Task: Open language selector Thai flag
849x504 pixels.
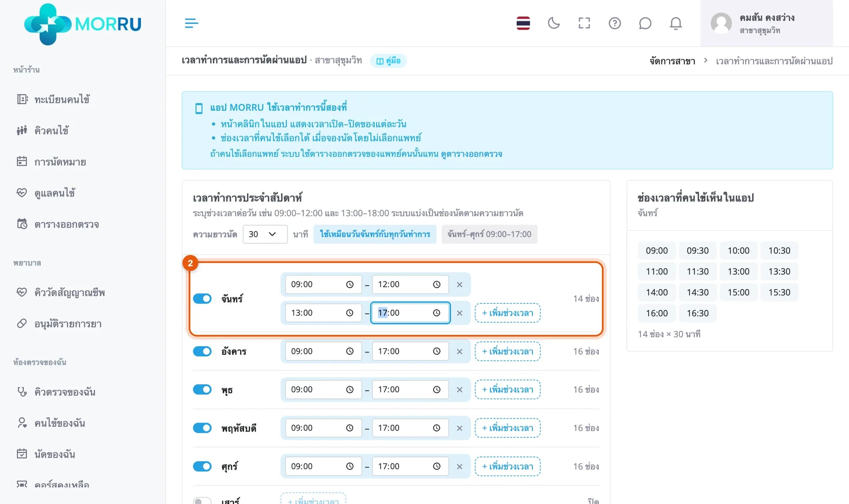Action: [523, 23]
